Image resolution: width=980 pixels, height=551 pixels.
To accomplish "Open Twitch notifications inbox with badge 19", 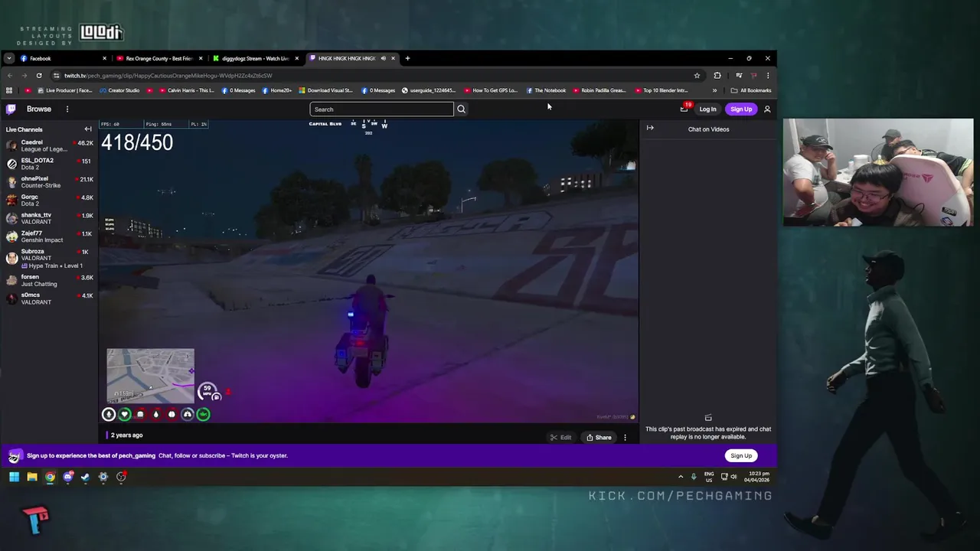I will (x=684, y=109).
